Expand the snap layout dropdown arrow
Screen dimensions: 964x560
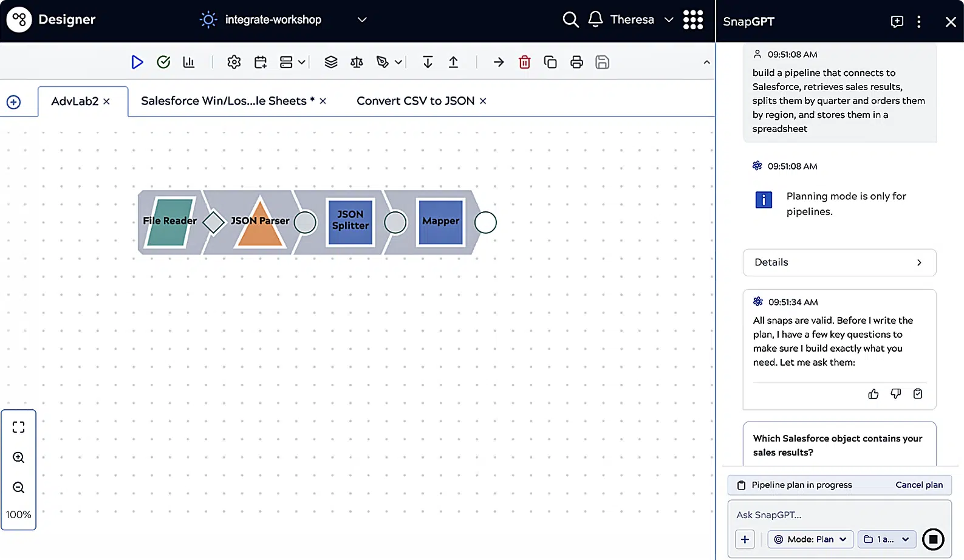pyautogui.click(x=301, y=62)
